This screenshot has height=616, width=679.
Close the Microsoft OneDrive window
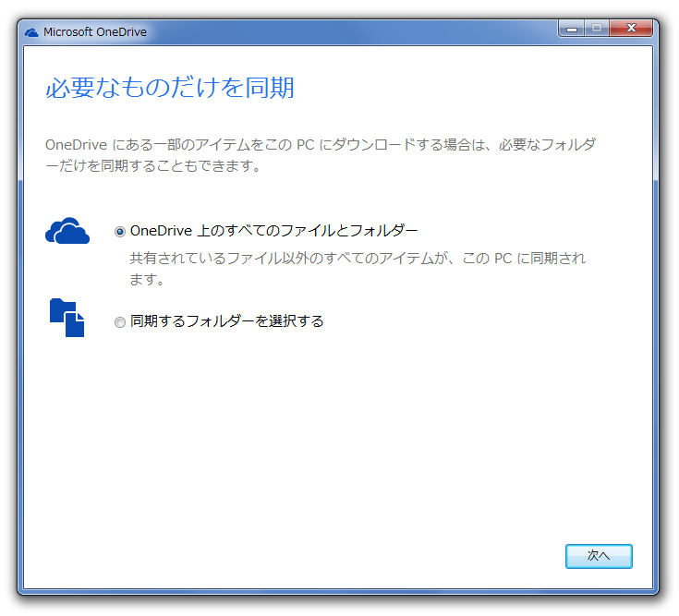pyautogui.click(x=631, y=28)
